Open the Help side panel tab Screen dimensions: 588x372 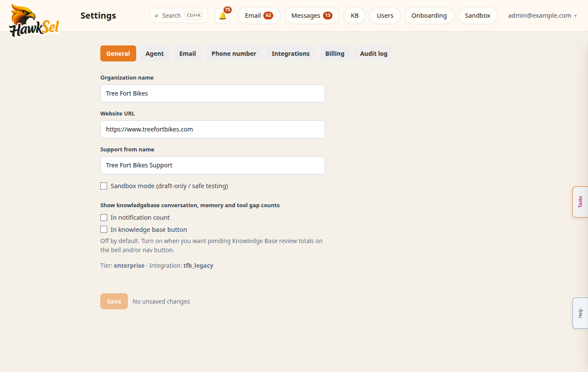click(x=580, y=313)
